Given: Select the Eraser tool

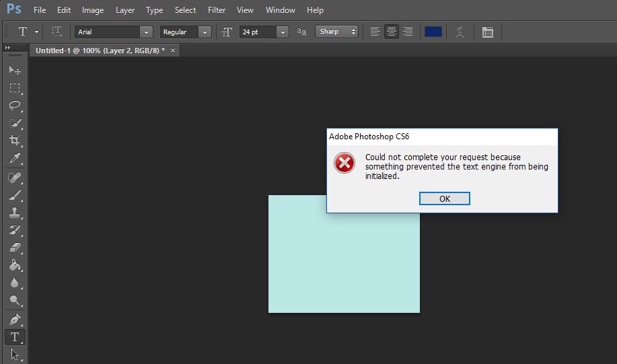Looking at the screenshot, I should click(x=14, y=248).
